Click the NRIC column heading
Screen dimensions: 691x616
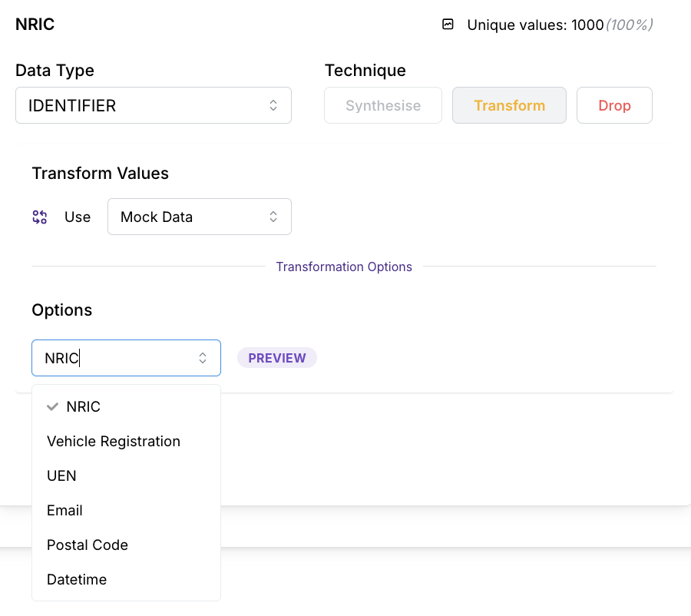tap(35, 25)
